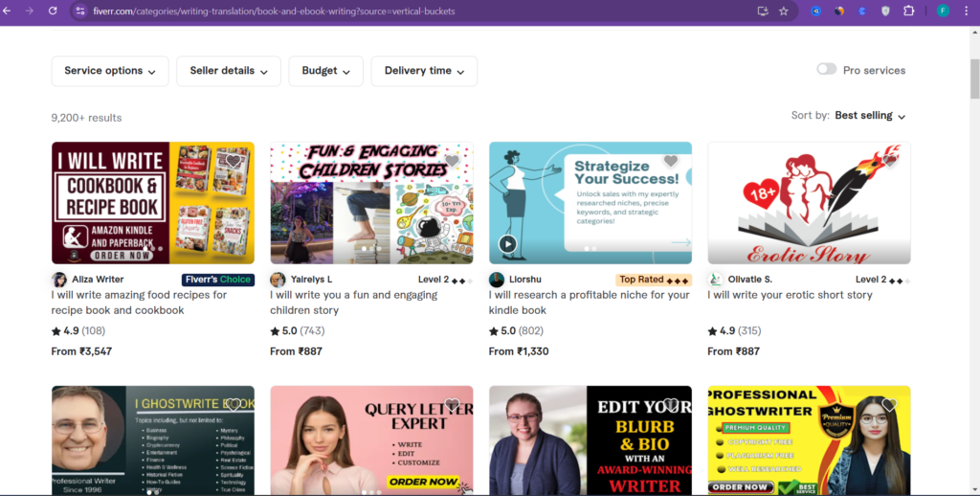Open the Chrome profile avatar F
Image resolution: width=980 pixels, height=496 pixels.
tap(943, 11)
